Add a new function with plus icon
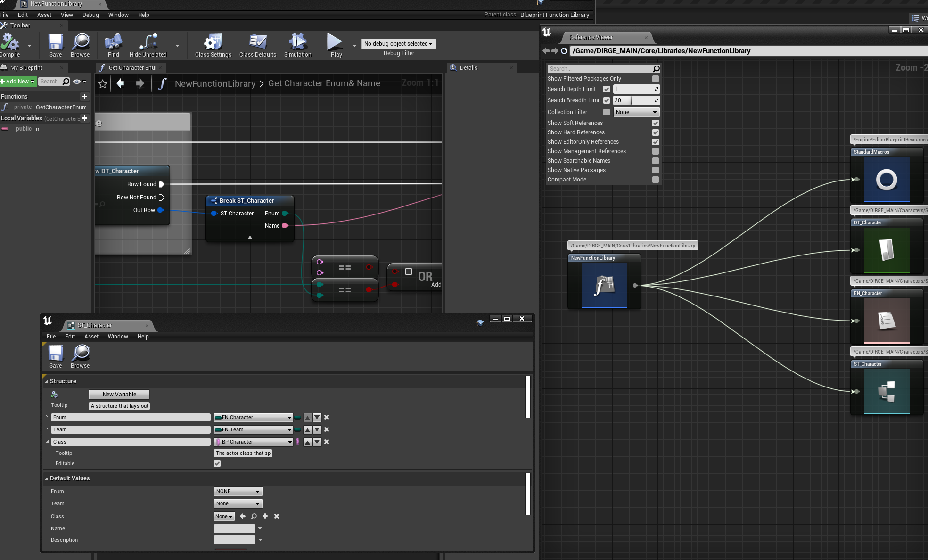This screenshot has height=560, width=928. point(85,96)
